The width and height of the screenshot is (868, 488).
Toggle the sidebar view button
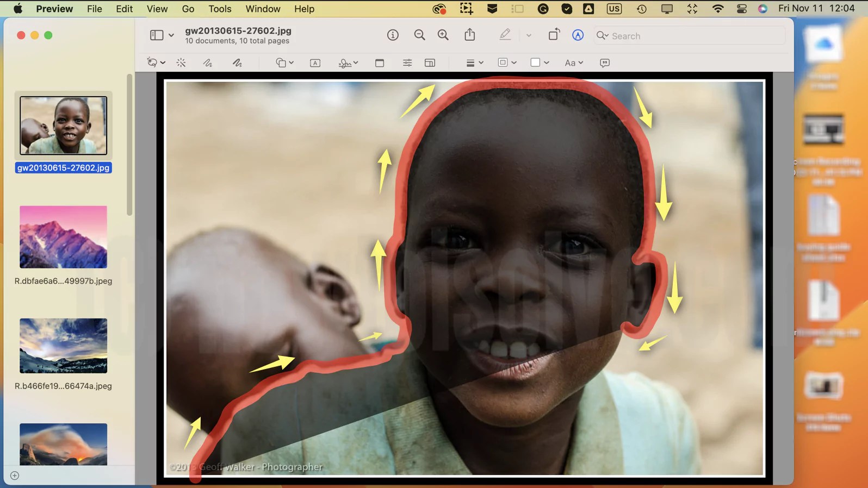click(157, 35)
